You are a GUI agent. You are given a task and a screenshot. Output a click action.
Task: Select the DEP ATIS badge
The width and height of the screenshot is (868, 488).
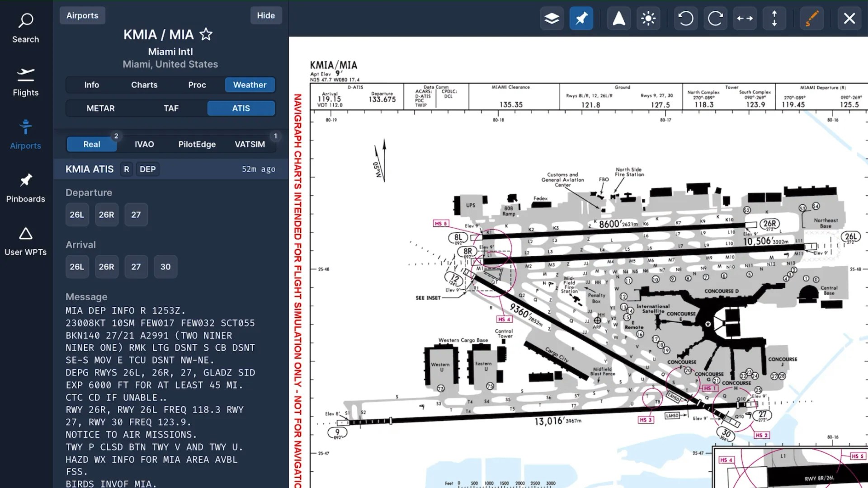pyautogui.click(x=147, y=169)
